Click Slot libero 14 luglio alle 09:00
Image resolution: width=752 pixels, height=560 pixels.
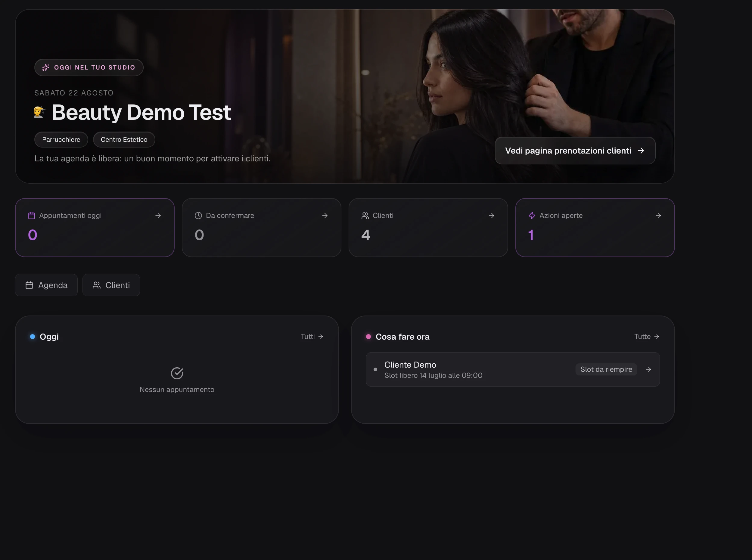point(433,375)
